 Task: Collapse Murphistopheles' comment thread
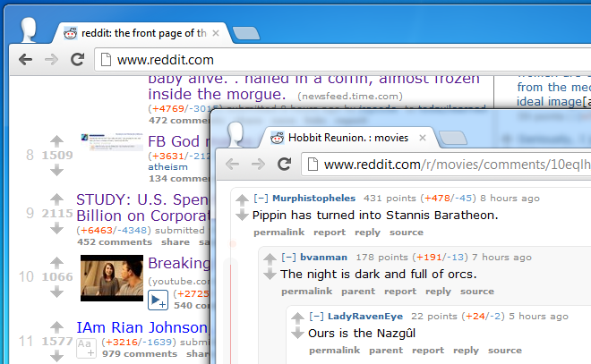click(x=261, y=198)
